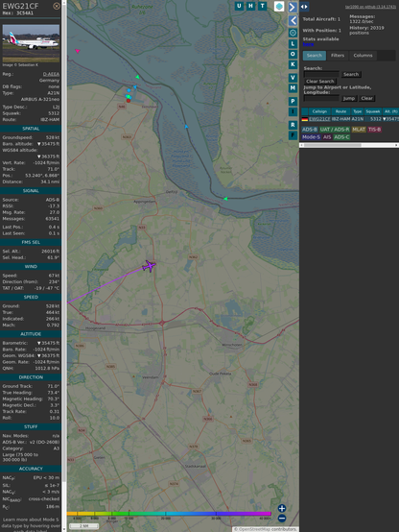Open the map layer selector icon
This screenshot has height=532, width=399.
[279, 6]
